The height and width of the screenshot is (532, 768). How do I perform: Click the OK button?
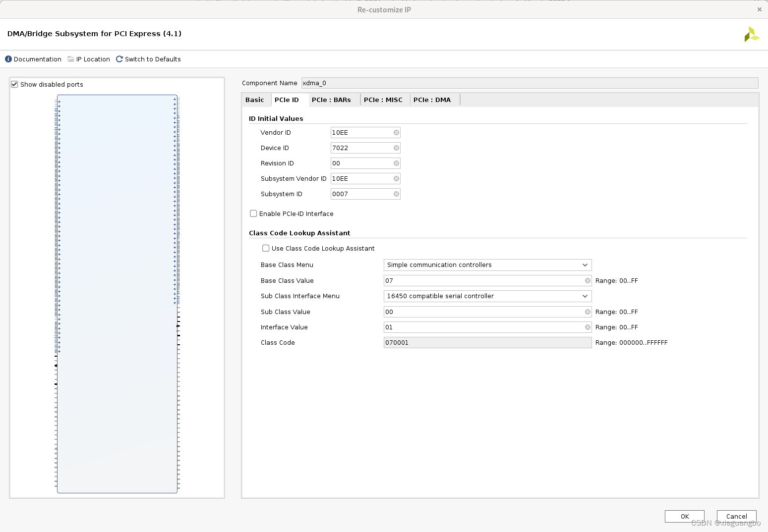pos(685,516)
